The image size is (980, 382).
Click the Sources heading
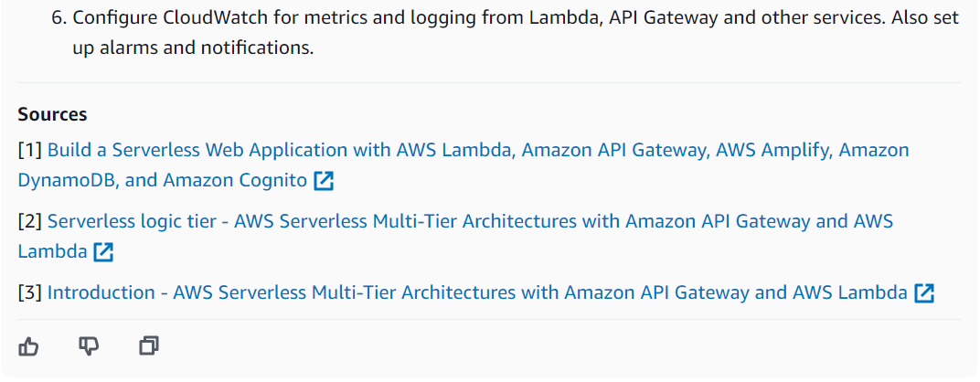pyautogui.click(x=52, y=114)
